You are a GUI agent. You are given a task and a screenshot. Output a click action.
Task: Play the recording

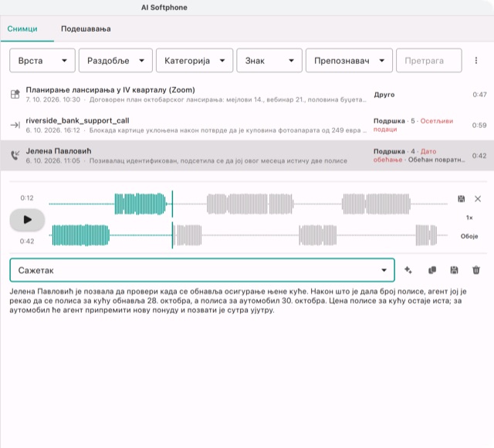point(27,220)
